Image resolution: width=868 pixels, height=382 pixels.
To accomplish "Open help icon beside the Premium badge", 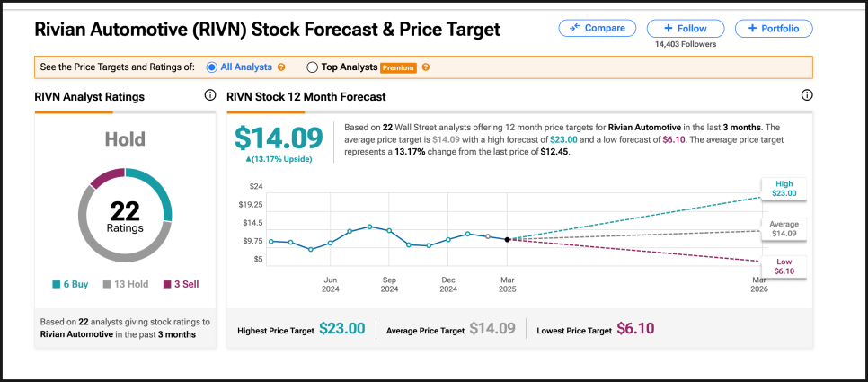I will [426, 67].
